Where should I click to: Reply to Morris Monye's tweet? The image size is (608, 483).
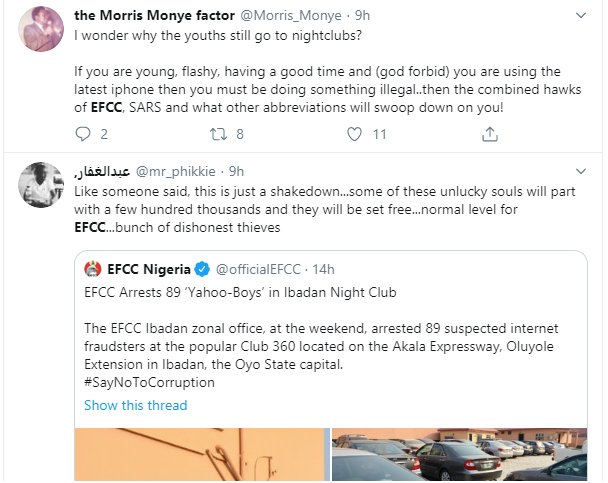(82, 133)
